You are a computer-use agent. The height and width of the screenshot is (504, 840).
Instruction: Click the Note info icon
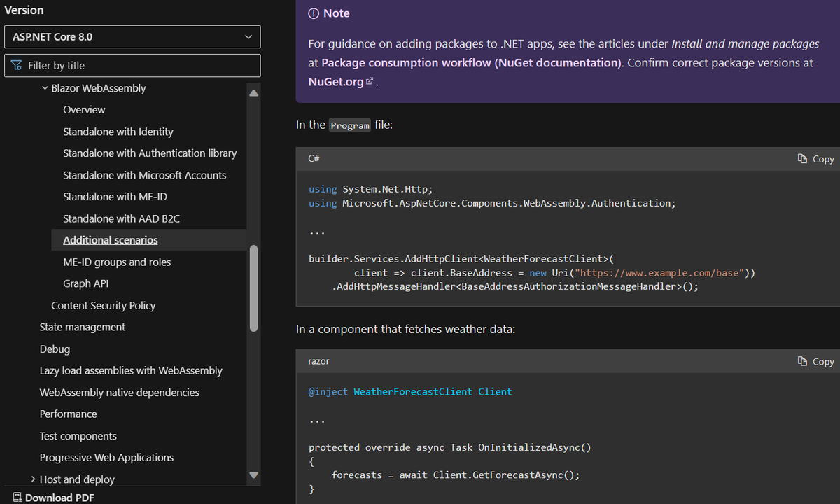click(314, 13)
